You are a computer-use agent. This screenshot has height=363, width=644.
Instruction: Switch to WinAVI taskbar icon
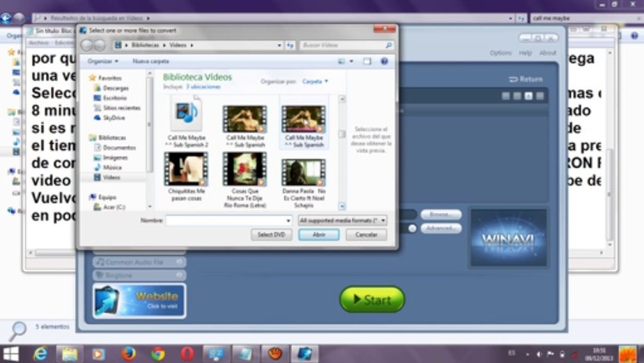304,354
